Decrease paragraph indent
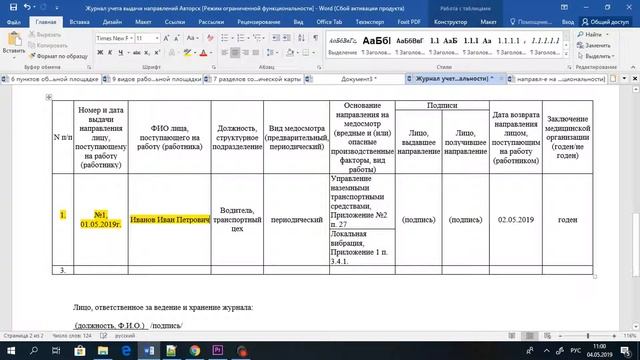This screenshot has width=640, height=360. pyautogui.click(x=276, y=38)
